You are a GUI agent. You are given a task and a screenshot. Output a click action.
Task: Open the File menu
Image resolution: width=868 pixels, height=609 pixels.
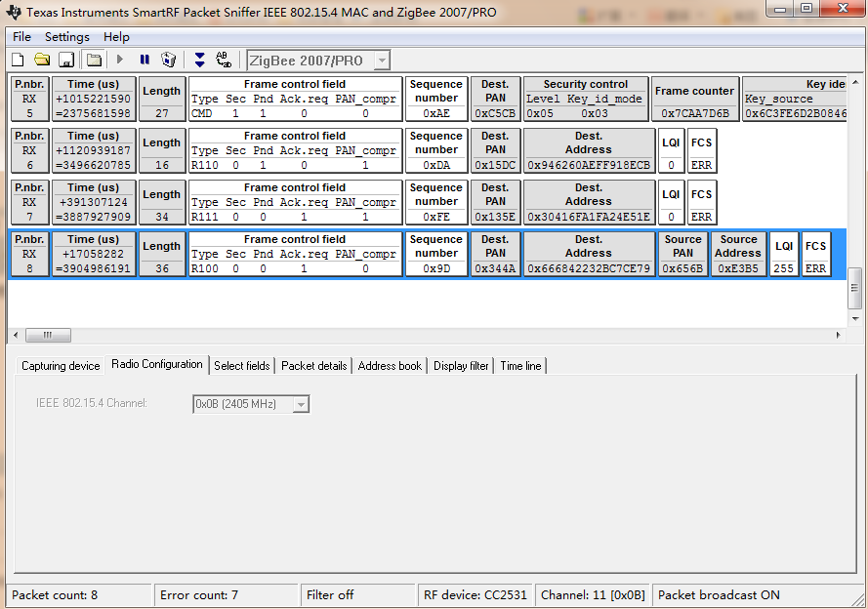(x=21, y=37)
